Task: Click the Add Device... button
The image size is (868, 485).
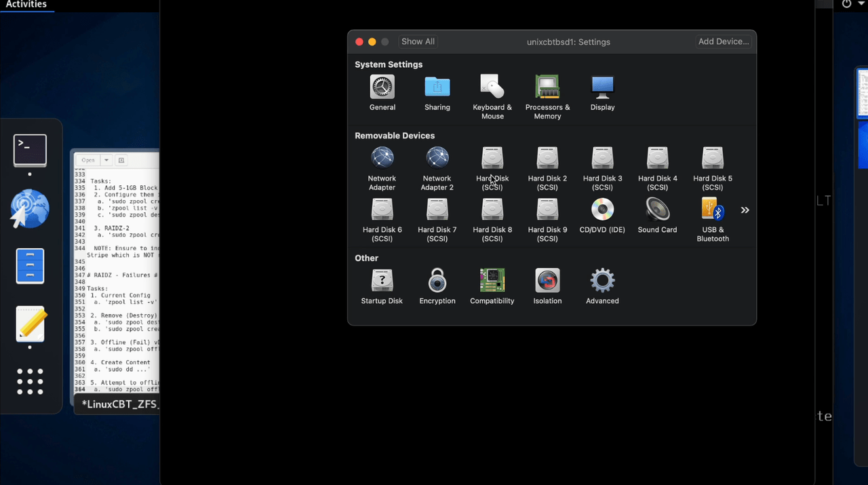Action: (x=724, y=41)
